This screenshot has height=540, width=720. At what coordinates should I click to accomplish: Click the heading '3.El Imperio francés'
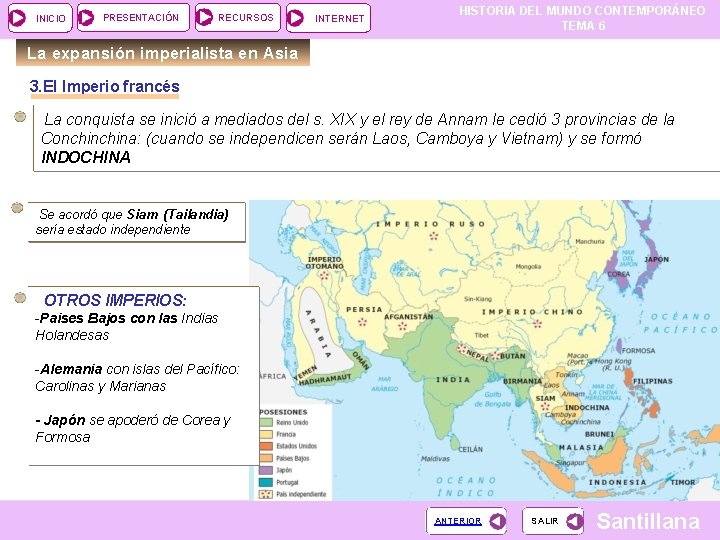point(104,86)
